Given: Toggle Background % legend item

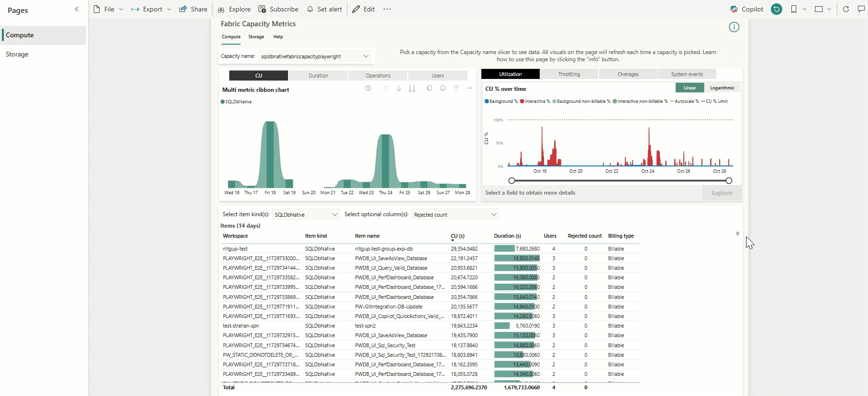Looking at the screenshot, I should [x=501, y=101].
